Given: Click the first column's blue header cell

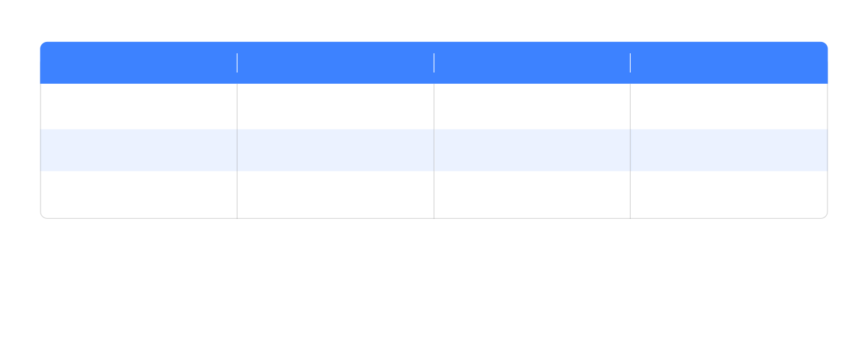Looking at the screenshot, I should click(x=139, y=63).
